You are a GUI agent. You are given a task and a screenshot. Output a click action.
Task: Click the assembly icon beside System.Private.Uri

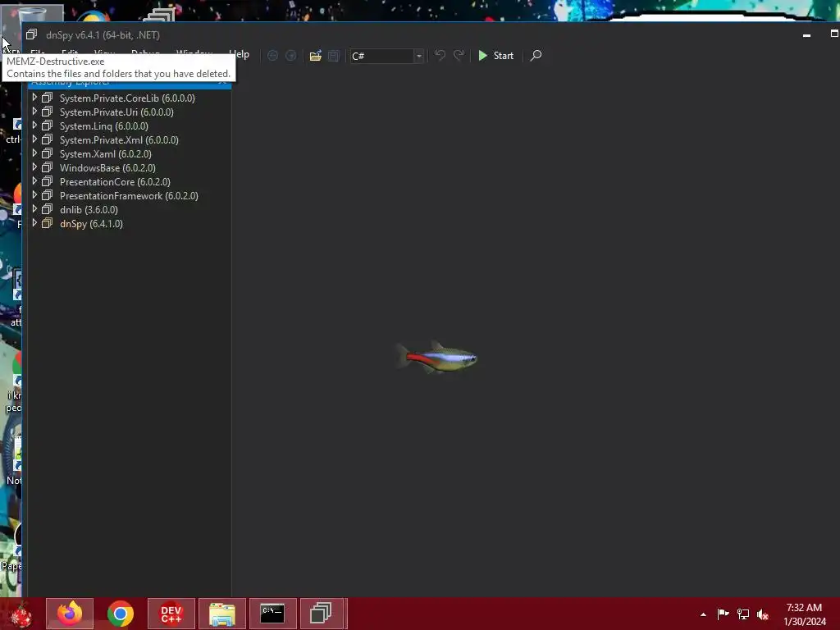tap(47, 112)
